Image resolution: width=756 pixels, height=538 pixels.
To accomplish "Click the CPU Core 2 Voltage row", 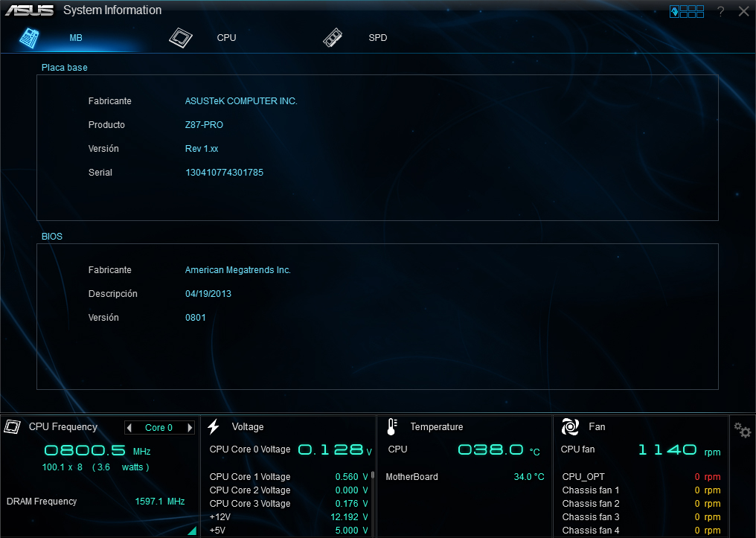I will pyautogui.click(x=288, y=490).
